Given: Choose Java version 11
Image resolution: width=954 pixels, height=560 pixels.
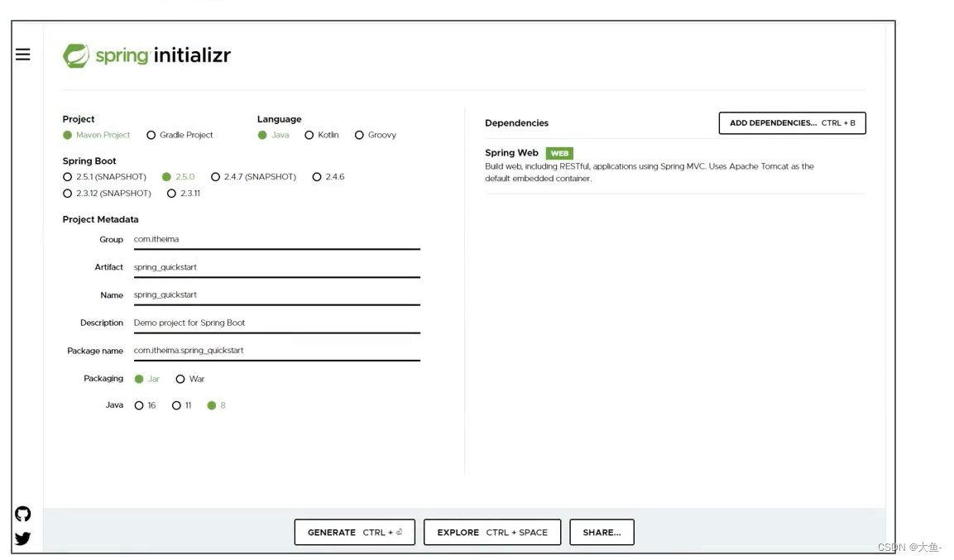Looking at the screenshot, I should [182, 405].
